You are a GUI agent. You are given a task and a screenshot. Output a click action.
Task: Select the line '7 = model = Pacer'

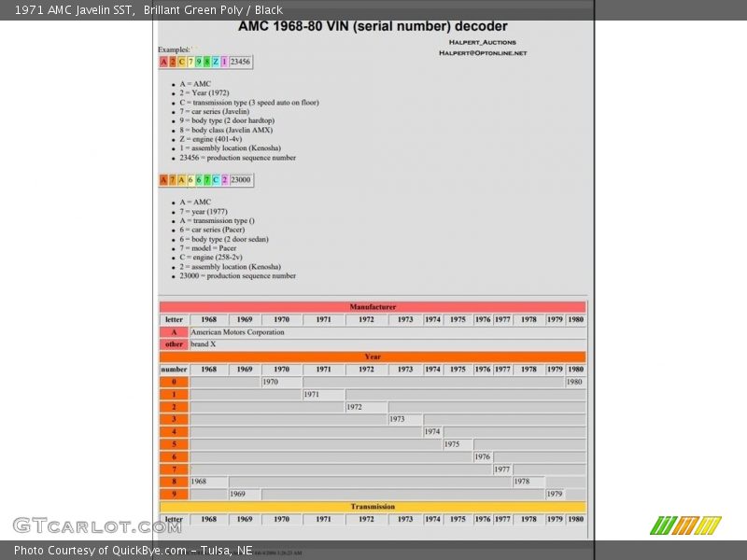[207, 248]
